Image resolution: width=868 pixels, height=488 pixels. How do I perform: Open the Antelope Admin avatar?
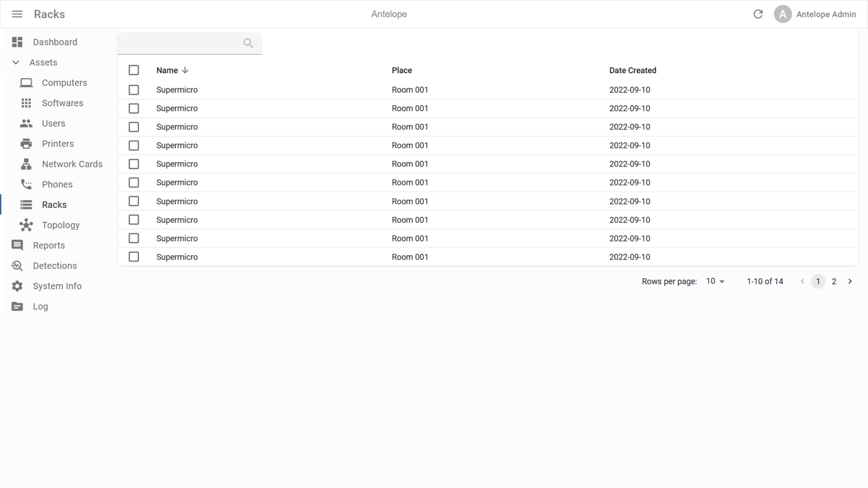click(x=782, y=14)
